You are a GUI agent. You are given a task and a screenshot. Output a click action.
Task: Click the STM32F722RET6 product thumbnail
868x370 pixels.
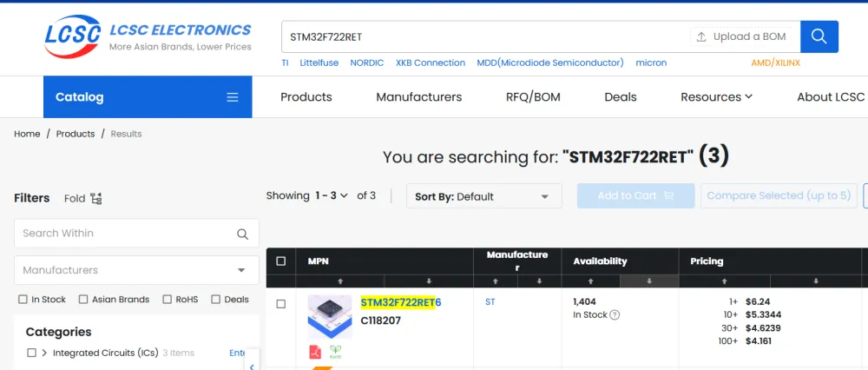coord(330,316)
